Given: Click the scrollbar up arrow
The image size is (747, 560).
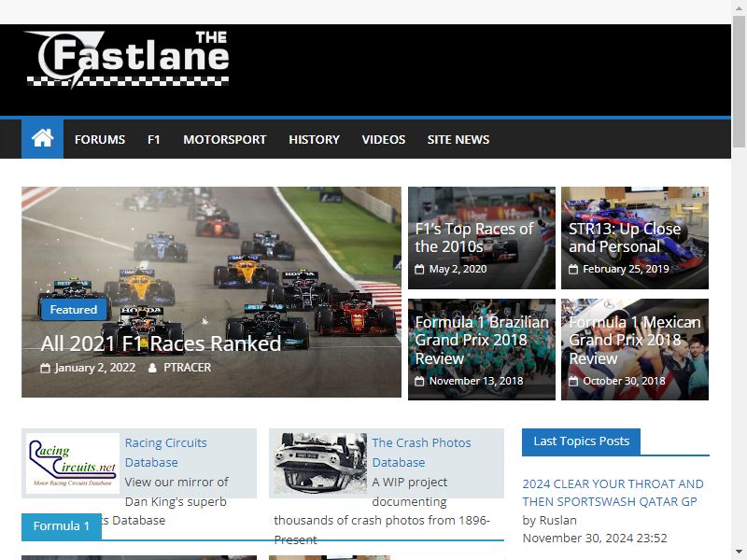Looking at the screenshot, I should pos(739,7).
